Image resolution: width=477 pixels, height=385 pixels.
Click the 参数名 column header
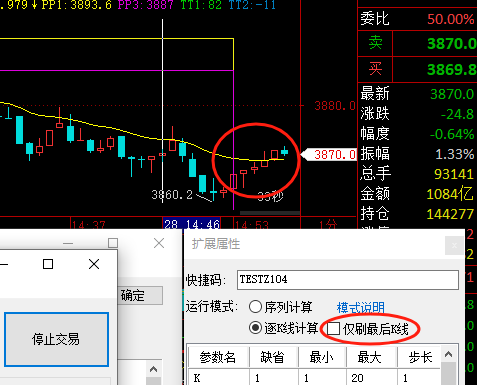218,357
